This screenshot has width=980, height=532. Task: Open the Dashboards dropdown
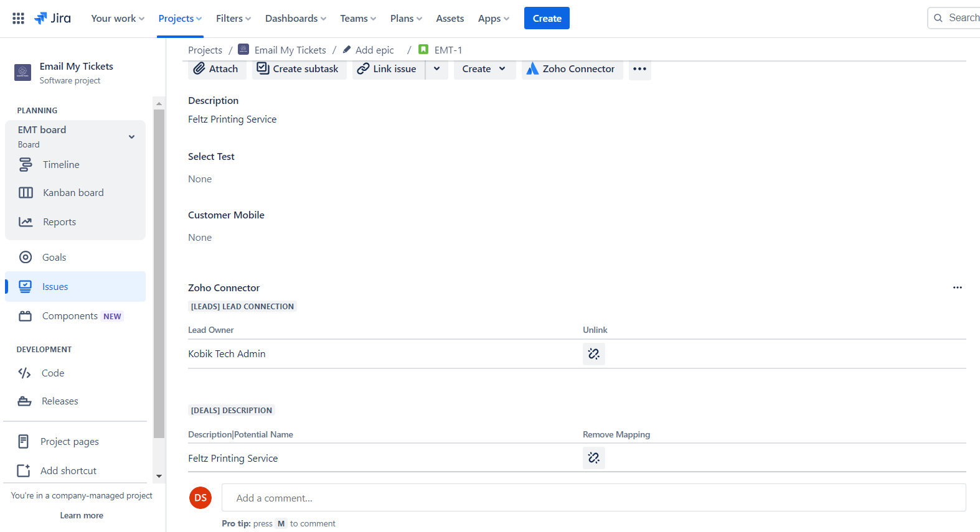click(296, 19)
